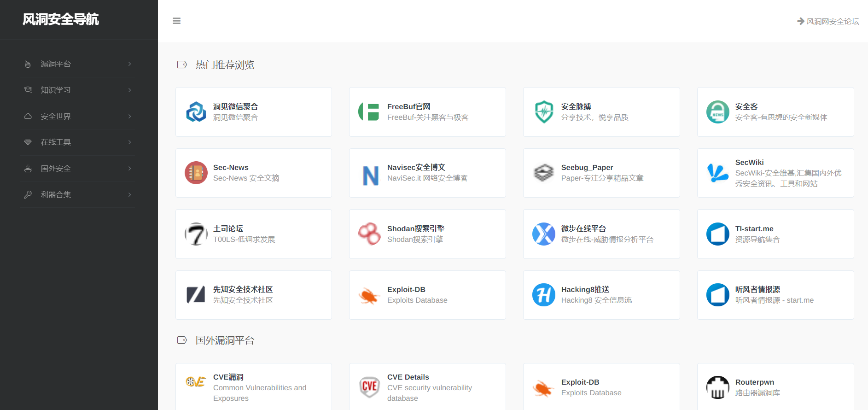Screen dimensions: 868x410
Task: Click the '微步在线-威胁情报分析平台' description text
Action: coord(607,240)
